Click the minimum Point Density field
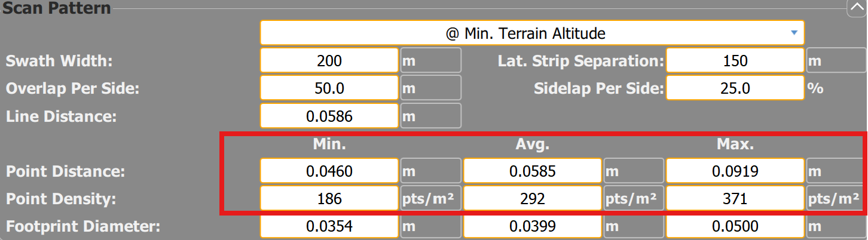This screenshot has height=240, width=868. coord(329,199)
